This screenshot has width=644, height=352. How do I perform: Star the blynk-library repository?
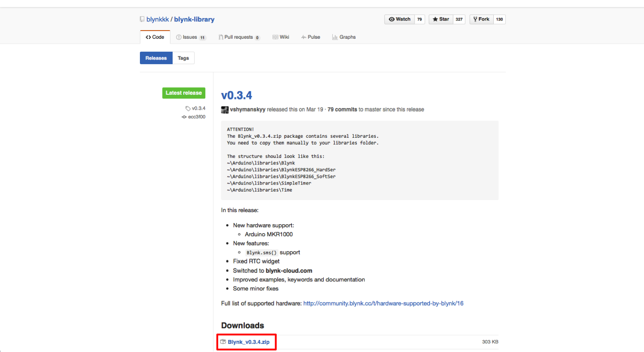441,19
